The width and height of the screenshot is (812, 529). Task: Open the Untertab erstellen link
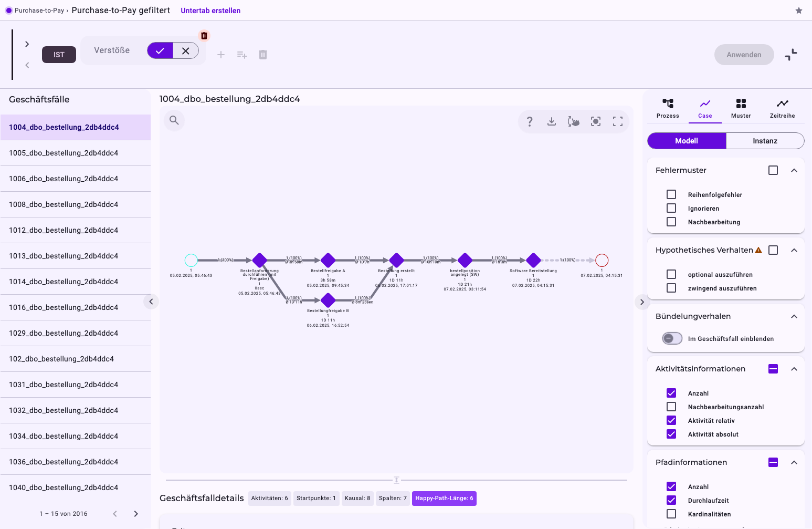[x=210, y=11]
